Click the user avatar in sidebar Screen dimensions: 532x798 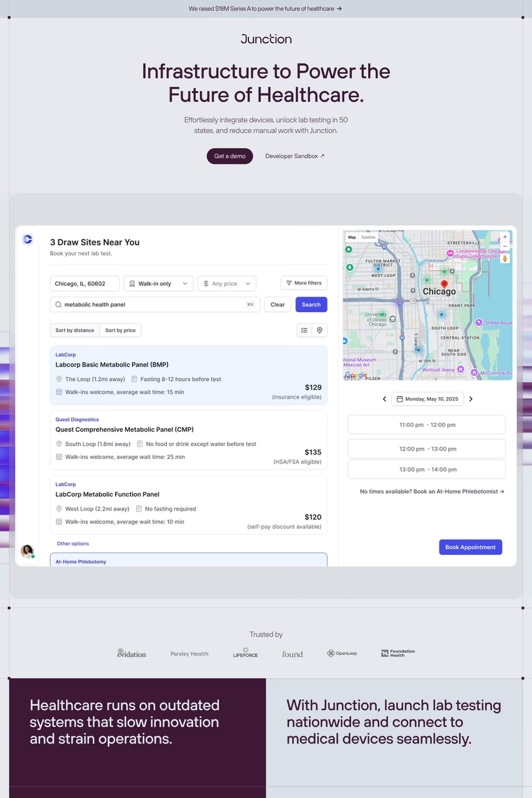pyautogui.click(x=27, y=551)
